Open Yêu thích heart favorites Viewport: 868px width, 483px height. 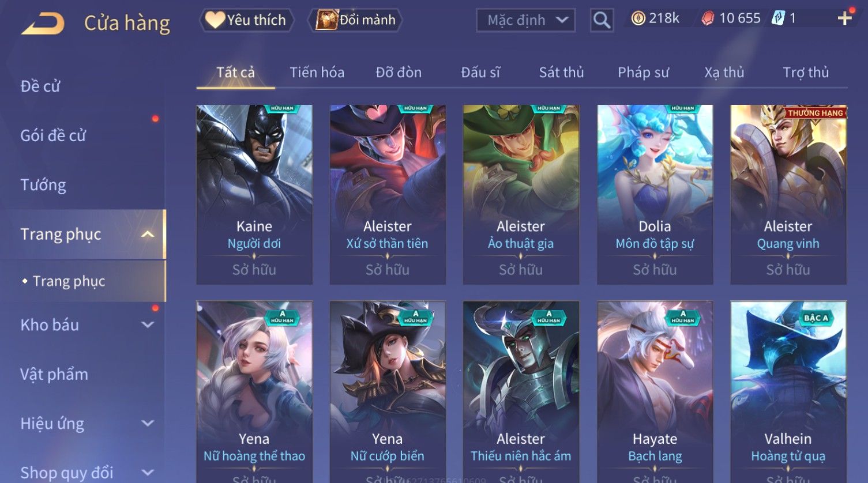tap(247, 20)
